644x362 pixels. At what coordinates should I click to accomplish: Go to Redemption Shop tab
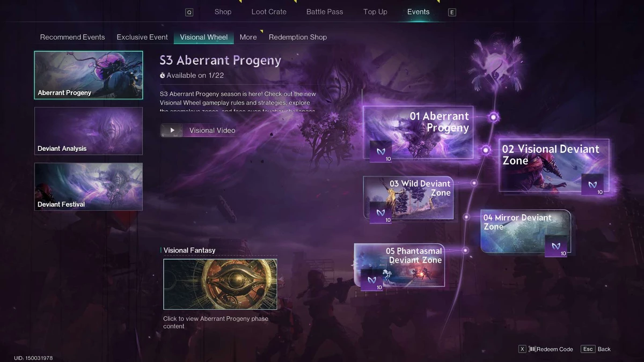point(298,37)
